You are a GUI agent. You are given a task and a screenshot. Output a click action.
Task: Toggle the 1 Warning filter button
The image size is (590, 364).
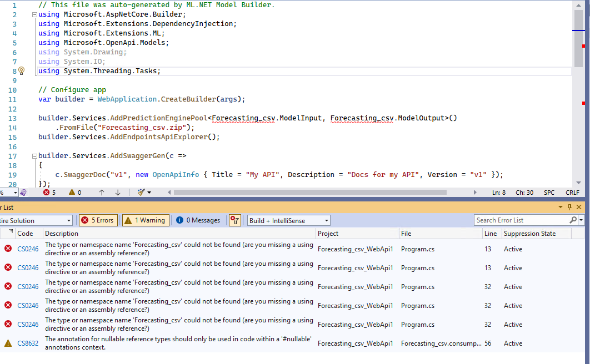click(x=146, y=220)
